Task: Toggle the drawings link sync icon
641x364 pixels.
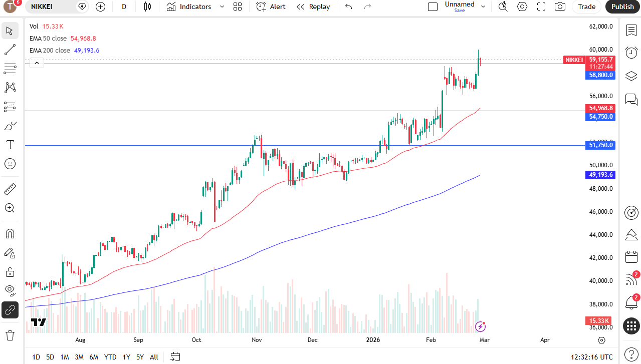Action: pyautogui.click(x=10, y=310)
